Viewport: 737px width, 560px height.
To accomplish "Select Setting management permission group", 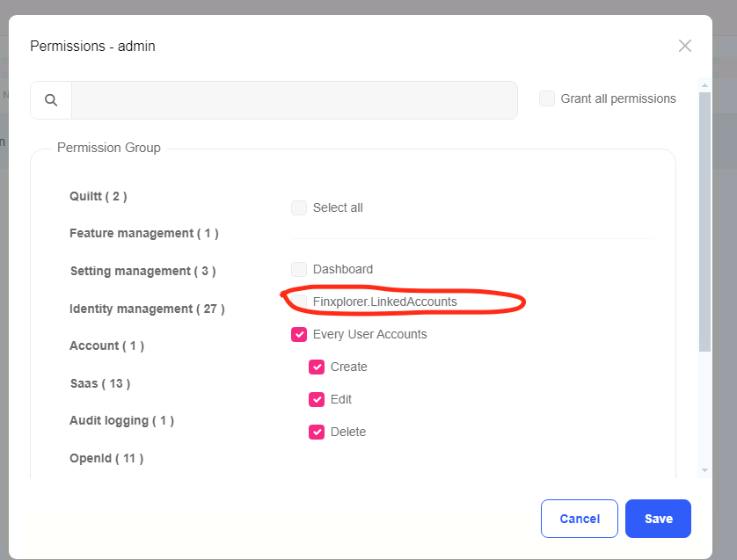I will click(142, 271).
